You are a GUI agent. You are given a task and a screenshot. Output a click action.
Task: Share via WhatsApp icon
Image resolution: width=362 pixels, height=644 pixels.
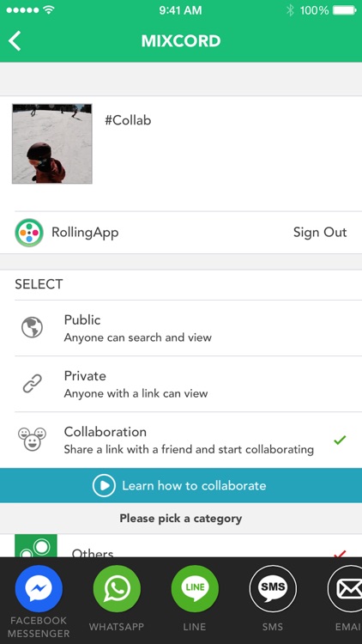coord(117,588)
